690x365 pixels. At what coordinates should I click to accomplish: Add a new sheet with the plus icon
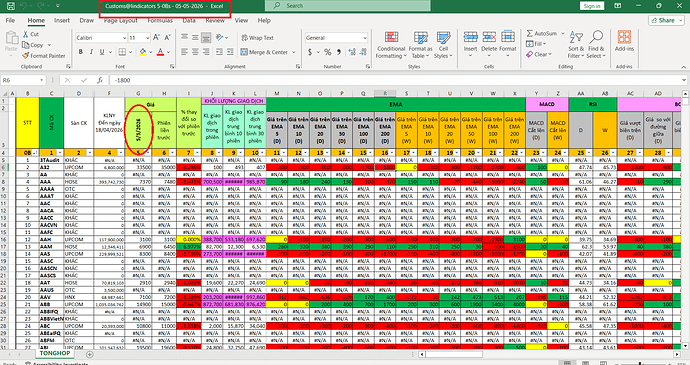90,354
